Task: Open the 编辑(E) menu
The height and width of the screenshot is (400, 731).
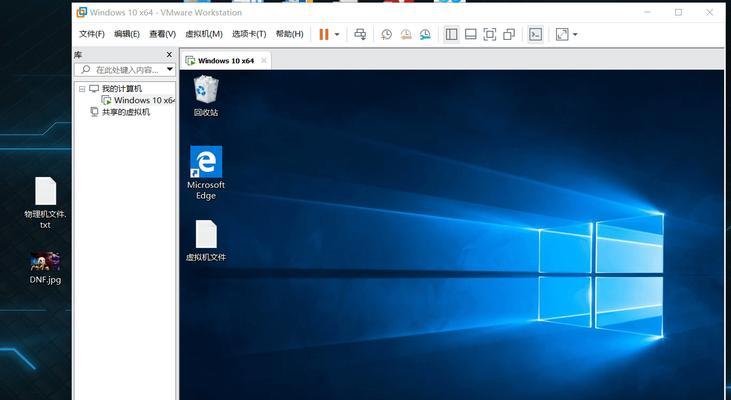Action: (x=127, y=34)
